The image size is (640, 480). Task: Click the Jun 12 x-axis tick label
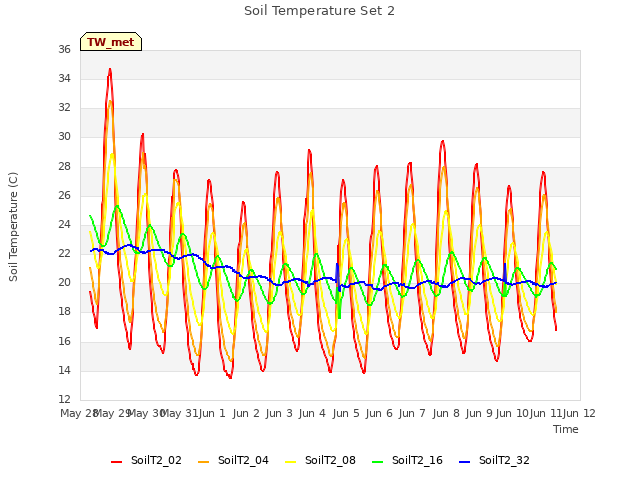[x=579, y=413]
